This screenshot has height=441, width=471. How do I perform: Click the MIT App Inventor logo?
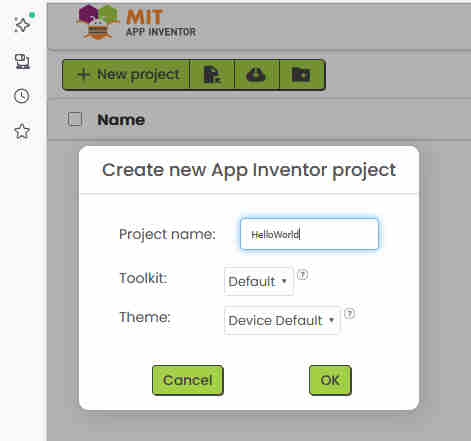[x=137, y=22]
